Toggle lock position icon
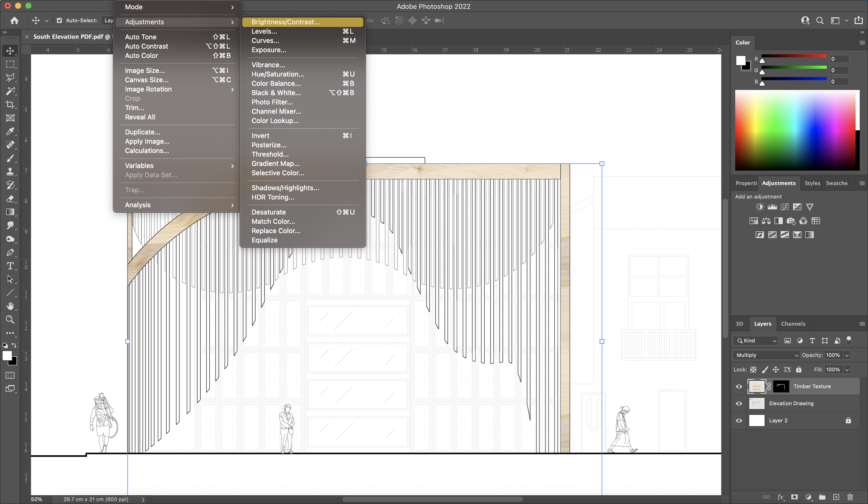868x504 pixels. tap(776, 370)
